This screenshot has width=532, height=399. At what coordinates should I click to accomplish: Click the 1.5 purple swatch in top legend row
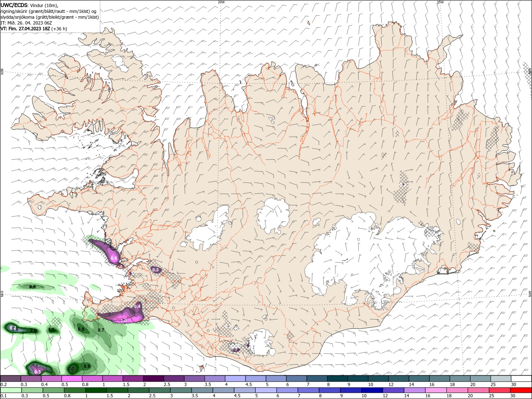[x=133, y=379]
